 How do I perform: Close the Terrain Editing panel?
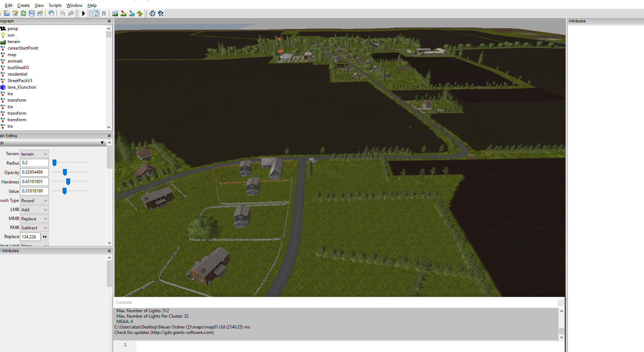coord(109,136)
